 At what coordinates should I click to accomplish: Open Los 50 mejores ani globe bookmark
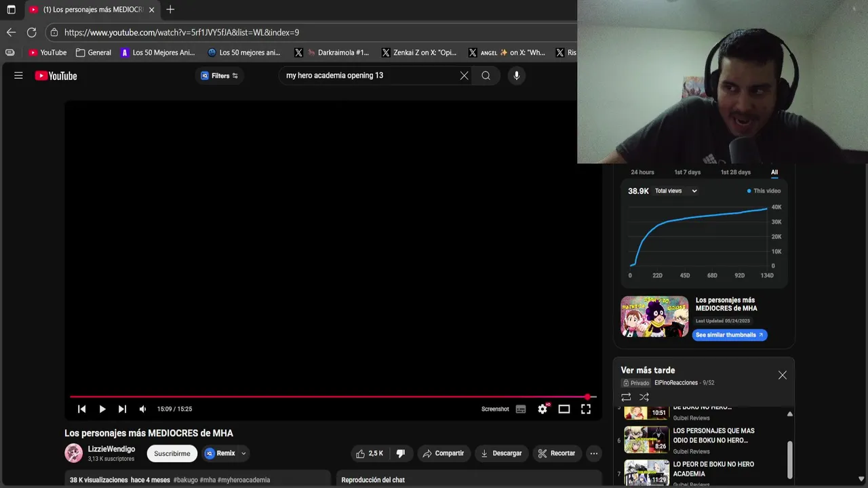coord(244,52)
